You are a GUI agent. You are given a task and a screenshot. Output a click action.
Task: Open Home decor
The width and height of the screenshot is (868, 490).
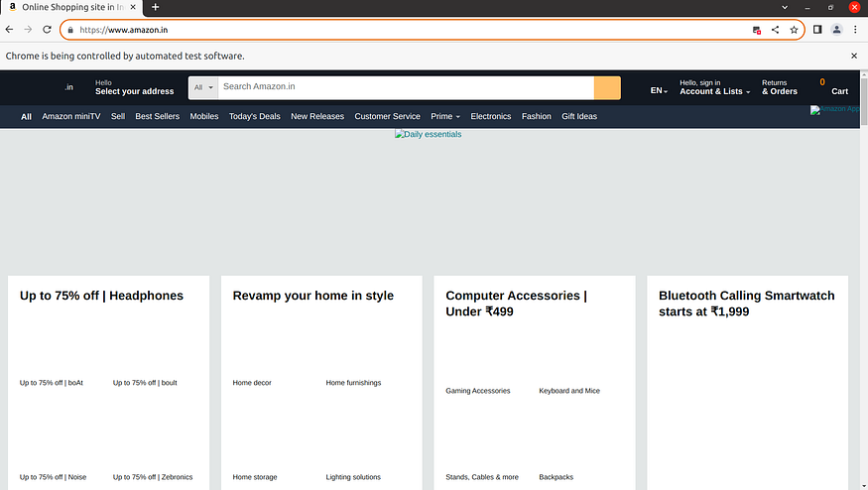point(252,383)
